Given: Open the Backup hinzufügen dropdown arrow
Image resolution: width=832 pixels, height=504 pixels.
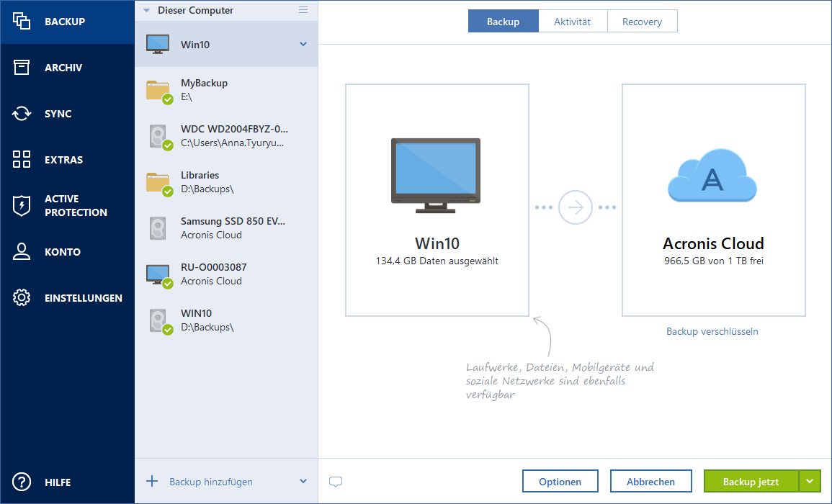Looking at the screenshot, I should [303, 482].
